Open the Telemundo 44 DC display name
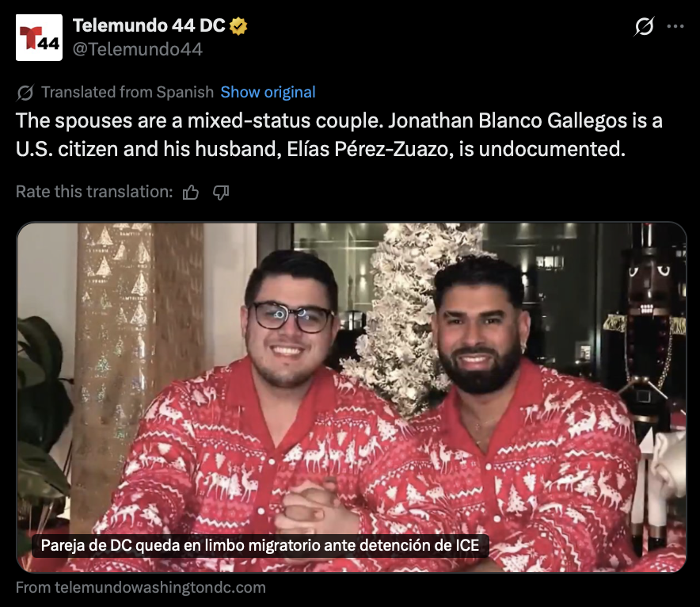Viewport: 700px width, 607px height. [149, 25]
